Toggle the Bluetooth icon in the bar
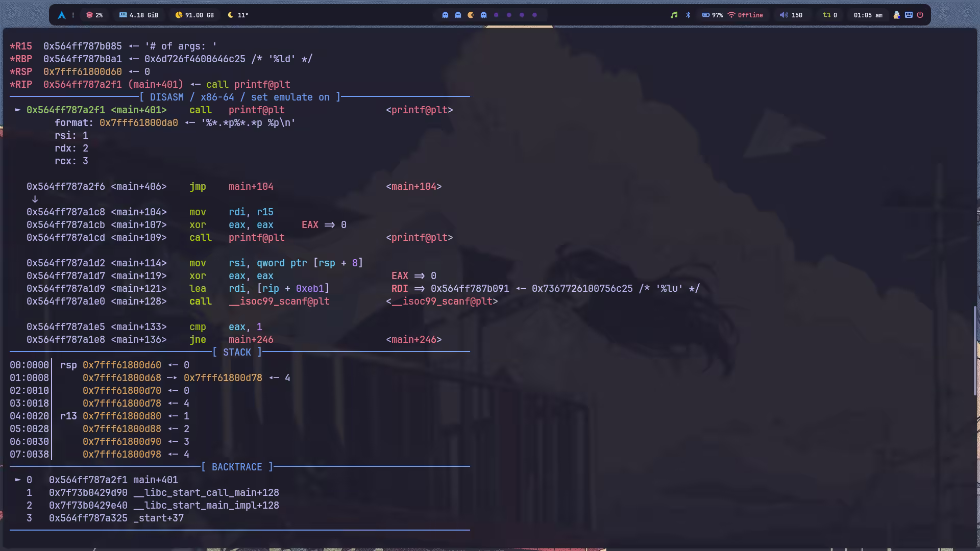The width and height of the screenshot is (980, 551). (x=688, y=15)
